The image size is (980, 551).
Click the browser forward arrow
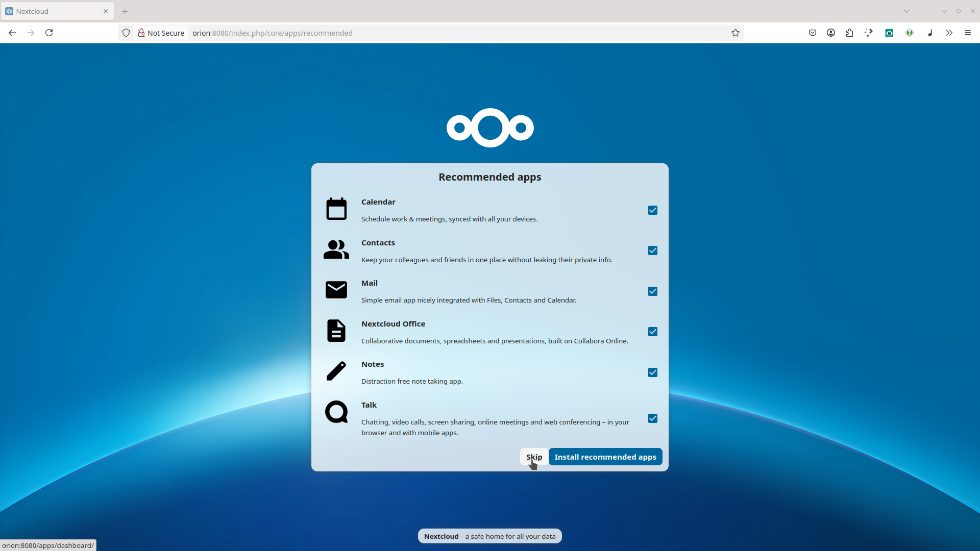pyautogui.click(x=31, y=33)
